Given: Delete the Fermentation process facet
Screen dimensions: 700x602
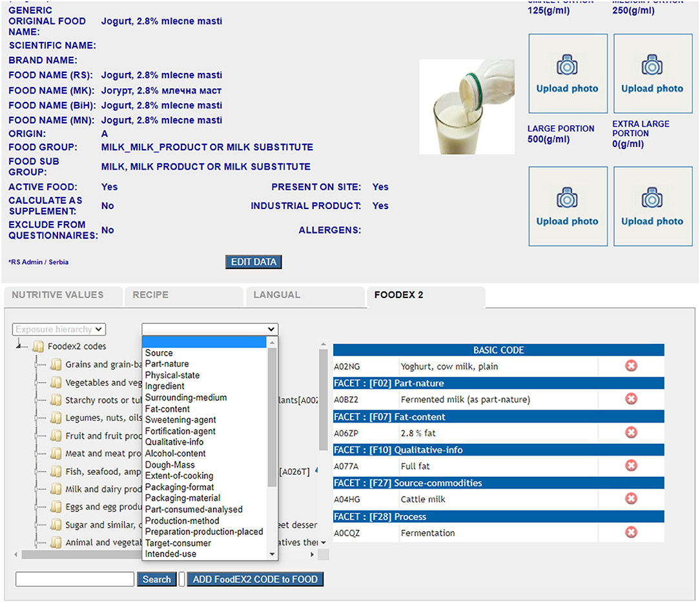Looking at the screenshot, I should [631, 532].
